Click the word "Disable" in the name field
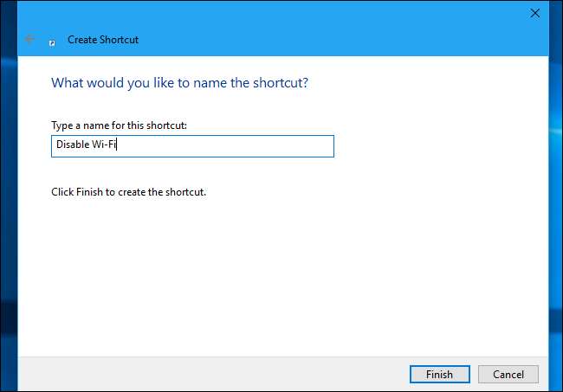The width and height of the screenshot is (563, 392). click(74, 146)
